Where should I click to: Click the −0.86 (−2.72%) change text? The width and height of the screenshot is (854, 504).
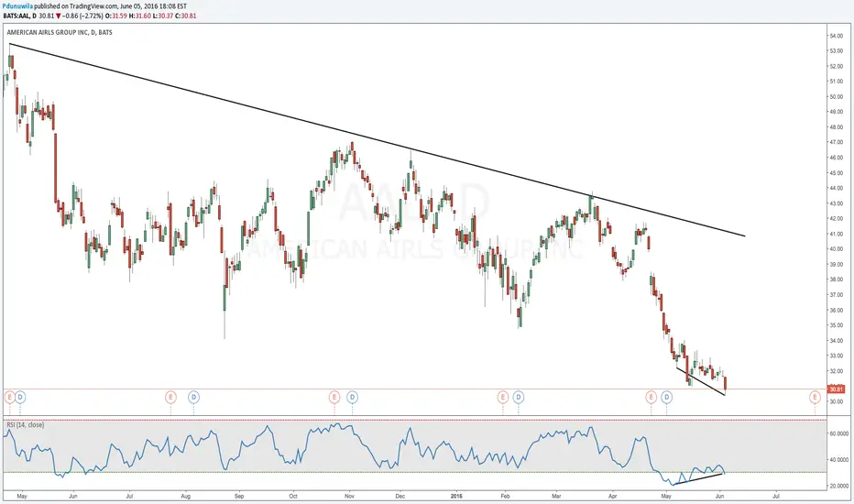pos(82,16)
